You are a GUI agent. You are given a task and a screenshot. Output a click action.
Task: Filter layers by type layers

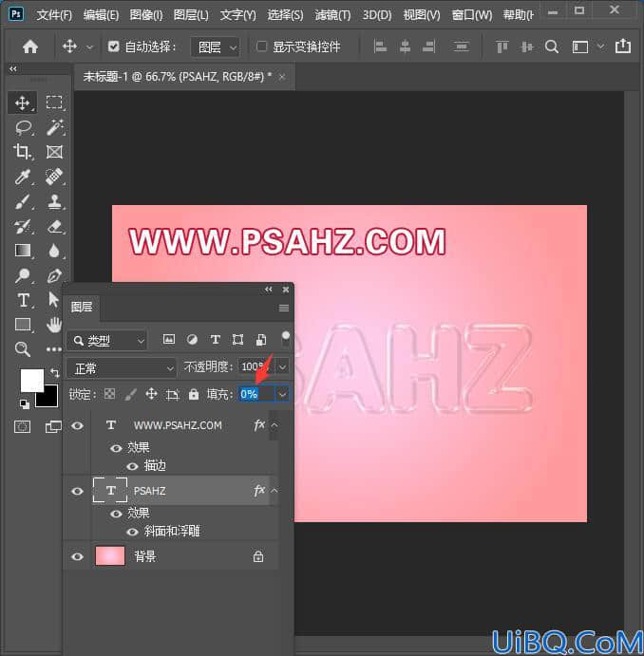point(215,339)
